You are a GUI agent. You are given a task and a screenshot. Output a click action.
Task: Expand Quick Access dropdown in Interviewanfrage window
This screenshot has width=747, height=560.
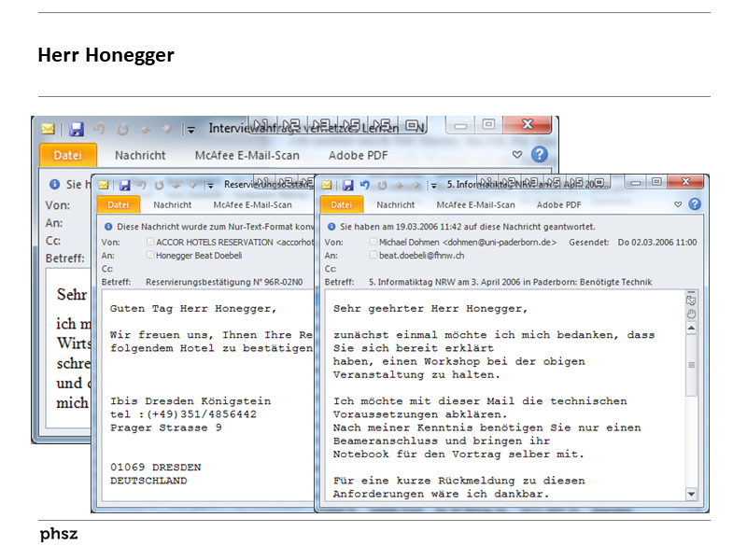(191, 129)
